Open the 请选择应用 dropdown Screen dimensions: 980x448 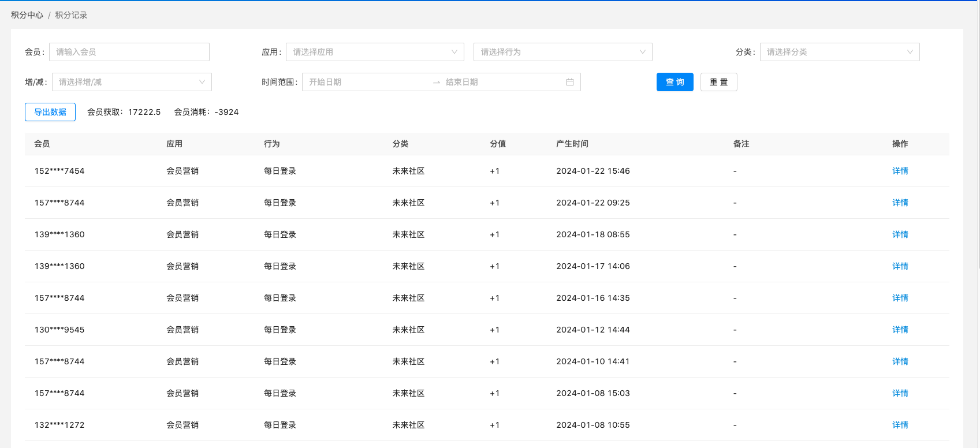[375, 52]
